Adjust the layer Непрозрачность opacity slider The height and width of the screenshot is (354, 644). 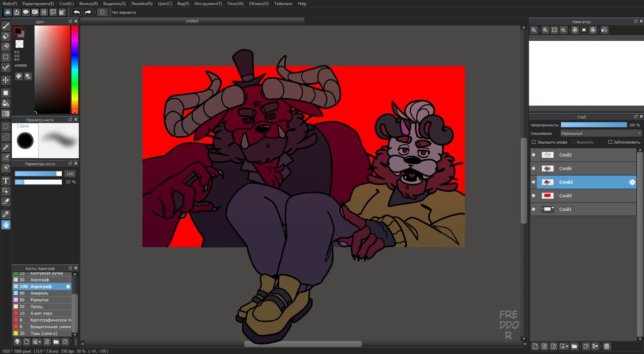tap(594, 124)
